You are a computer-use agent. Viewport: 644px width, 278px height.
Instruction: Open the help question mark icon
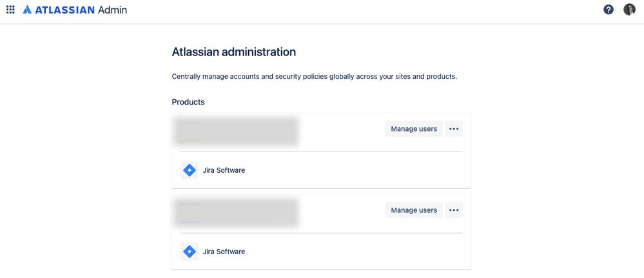pos(609,10)
